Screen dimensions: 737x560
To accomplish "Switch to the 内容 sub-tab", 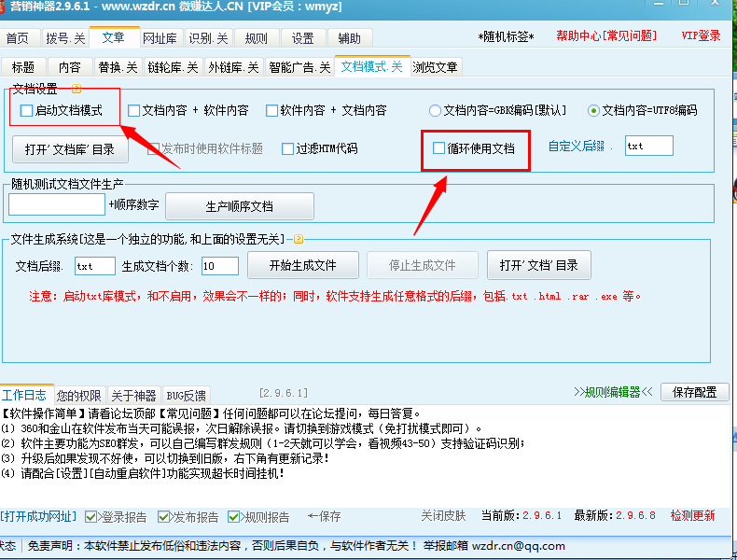I will pyautogui.click(x=70, y=67).
